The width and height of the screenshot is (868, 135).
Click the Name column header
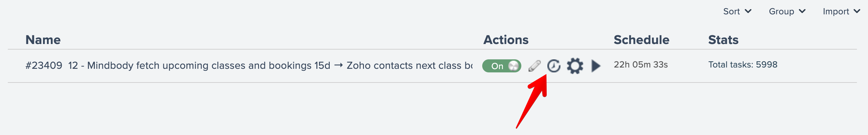click(43, 40)
